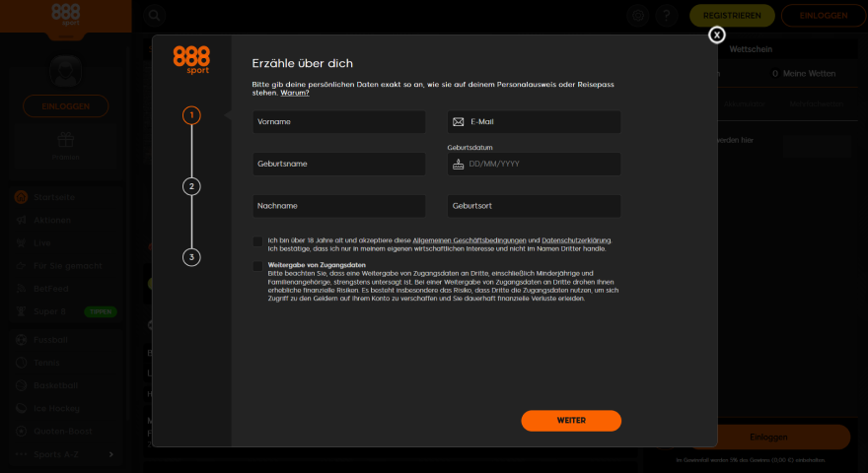Screen dimensions: 868x473
Task: Focus the Geburtsort input field
Action: (x=535, y=206)
